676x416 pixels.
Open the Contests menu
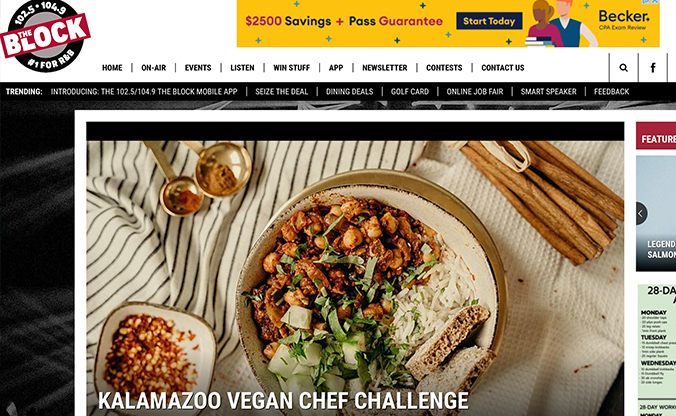[444, 68]
